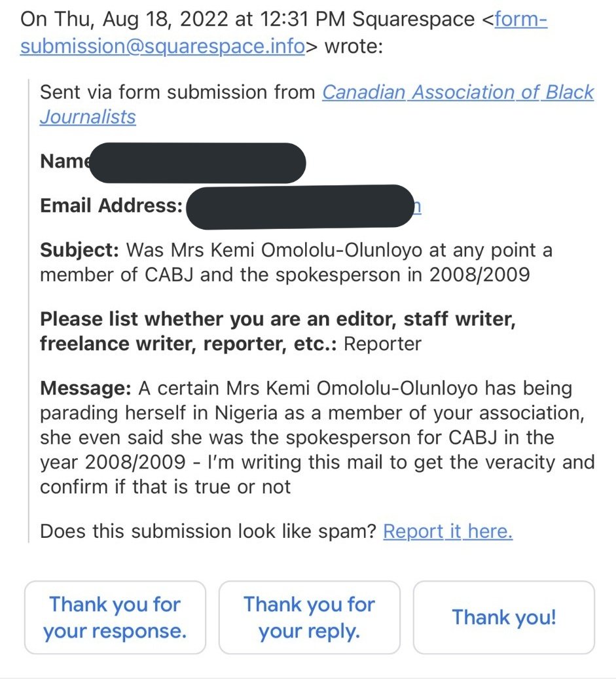The width and height of the screenshot is (616, 691).
Task: Tap the 'Thank you!' quick reply
Action: pos(503,617)
